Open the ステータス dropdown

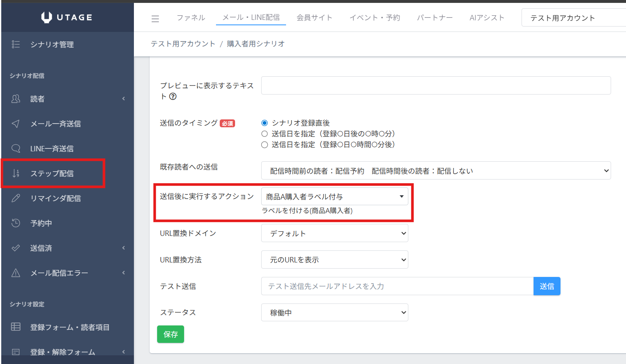coord(335,313)
